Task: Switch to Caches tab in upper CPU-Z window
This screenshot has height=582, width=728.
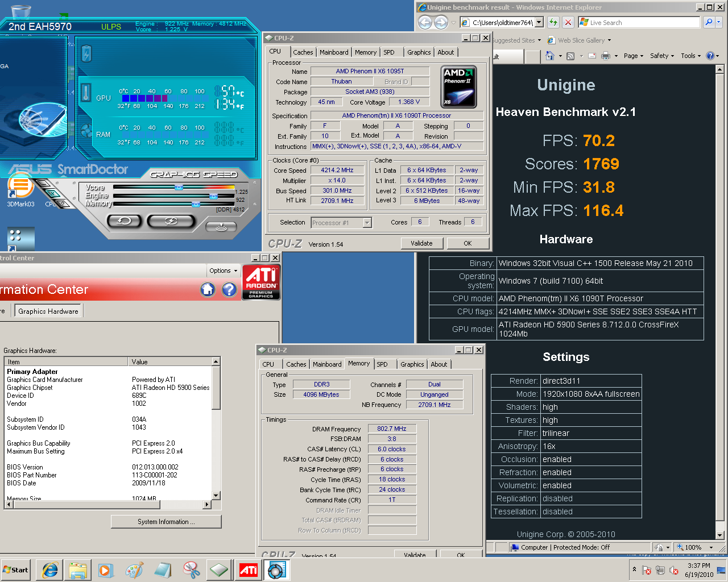Action: pos(303,52)
